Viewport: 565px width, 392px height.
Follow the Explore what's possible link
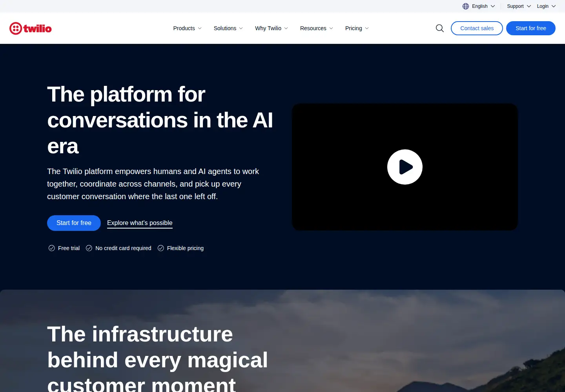pyautogui.click(x=140, y=223)
